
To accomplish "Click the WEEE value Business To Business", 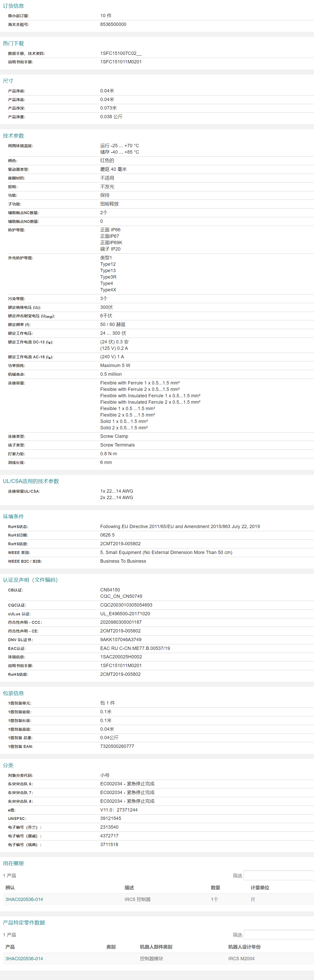I will [123, 561].
